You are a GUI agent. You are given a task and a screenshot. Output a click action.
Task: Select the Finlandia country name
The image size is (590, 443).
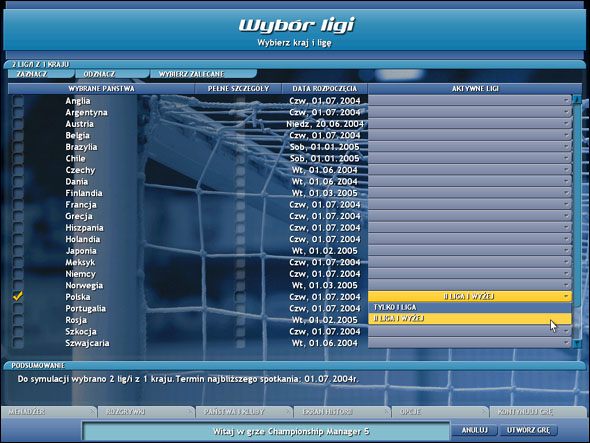[84, 193]
